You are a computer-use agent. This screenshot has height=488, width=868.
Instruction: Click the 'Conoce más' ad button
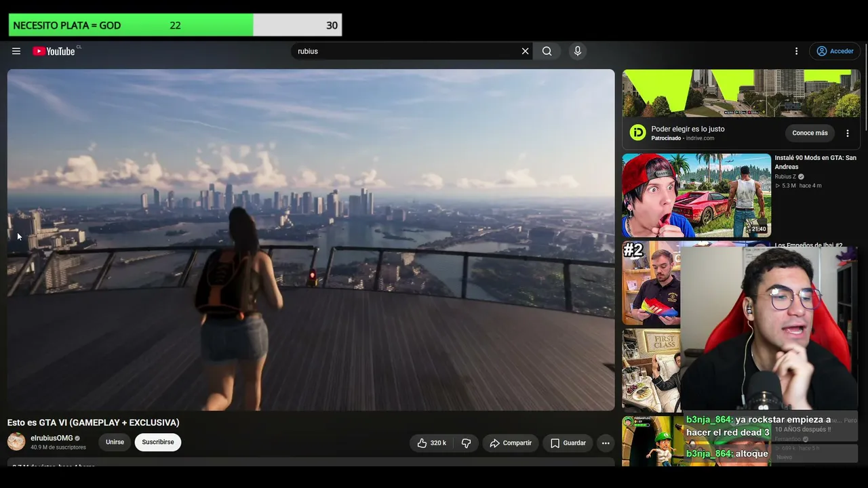point(810,133)
